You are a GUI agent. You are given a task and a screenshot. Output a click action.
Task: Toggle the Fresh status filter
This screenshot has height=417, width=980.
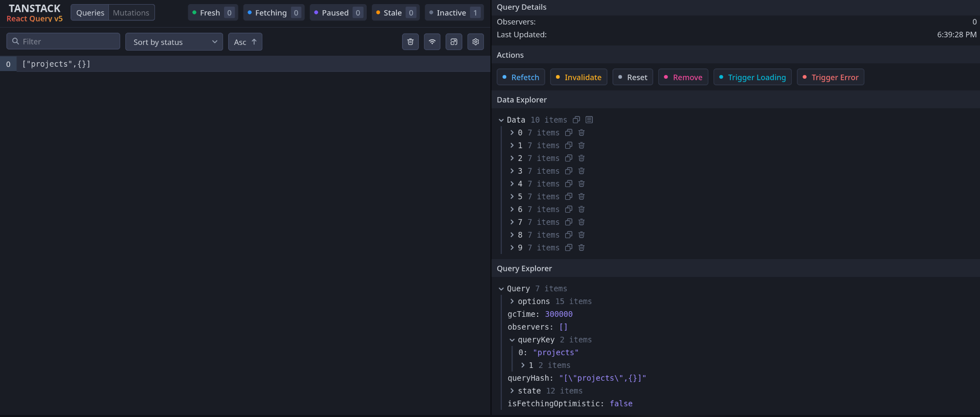pos(213,13)
